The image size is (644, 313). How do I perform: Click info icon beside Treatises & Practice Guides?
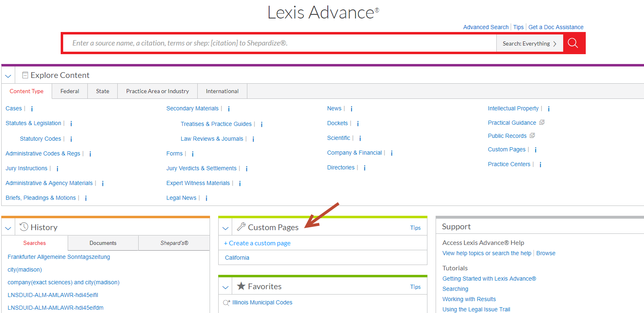tap(262, 124)
